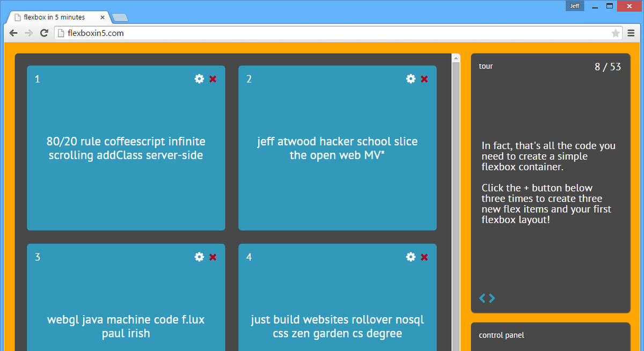Click the flexboxin5.com address bar

338,33
